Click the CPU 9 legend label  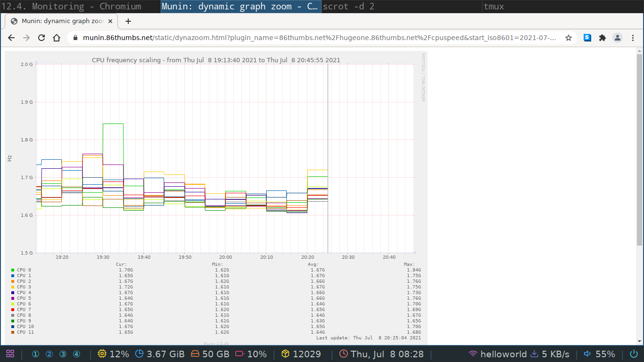tap(24, 321)
